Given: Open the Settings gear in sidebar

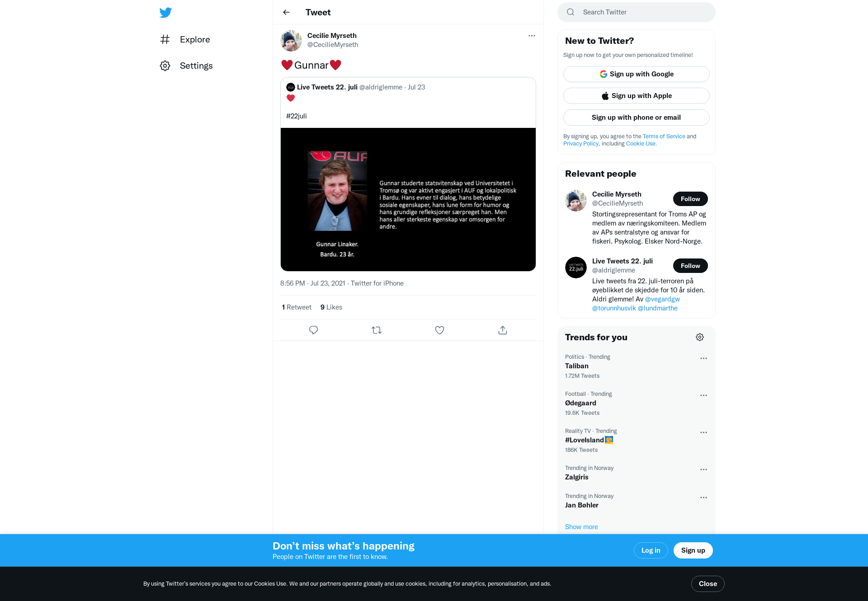Looking at the screenshot, I should (x=165, y=66).
